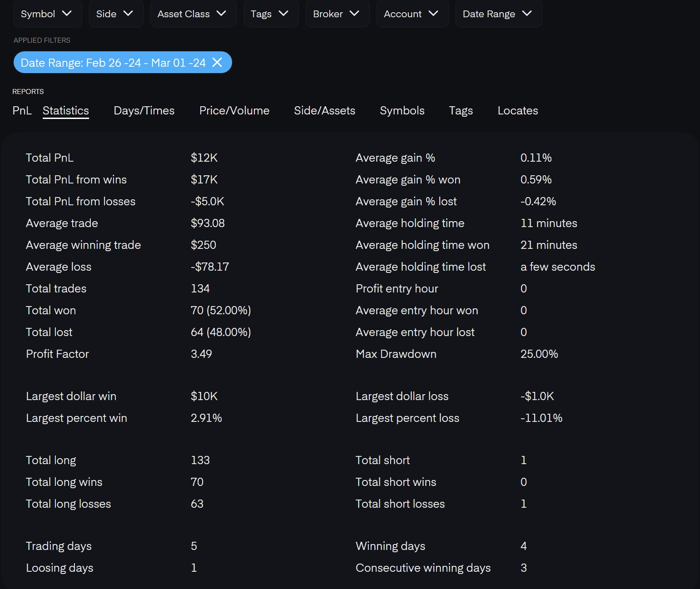The width and height of the screenshot is (700, 589).
Task: Open the Tags report tab
Action: click(x=461, y=110)
